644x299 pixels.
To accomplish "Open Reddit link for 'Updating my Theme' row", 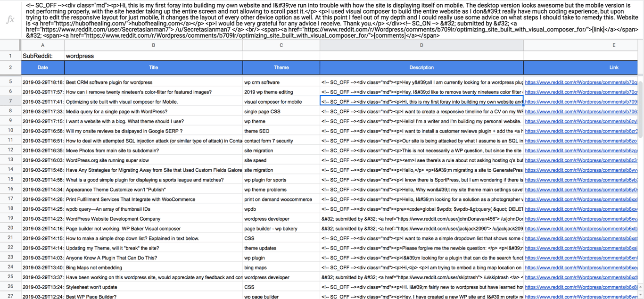I will tap(581, 248).
